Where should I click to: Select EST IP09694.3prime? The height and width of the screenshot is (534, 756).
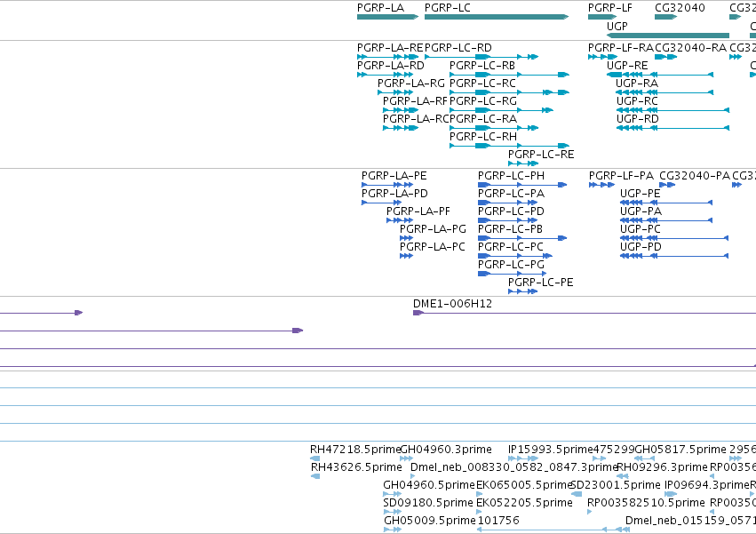point(707,485)
